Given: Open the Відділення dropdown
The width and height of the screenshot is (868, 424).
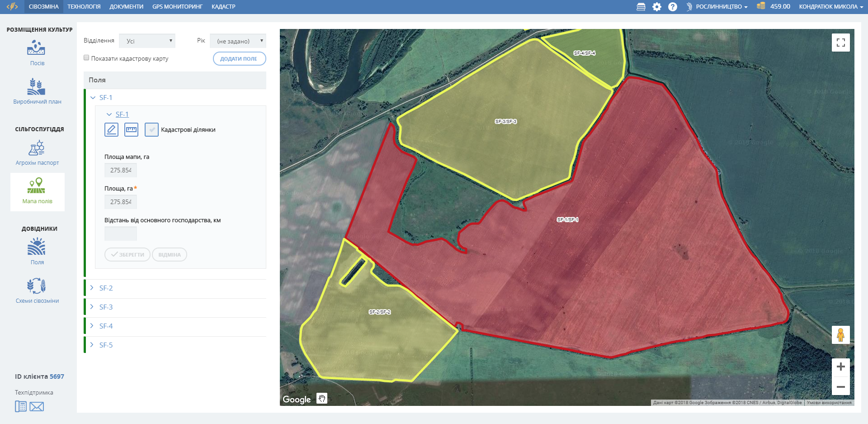Looking at the screenshot, I should 147,41.
